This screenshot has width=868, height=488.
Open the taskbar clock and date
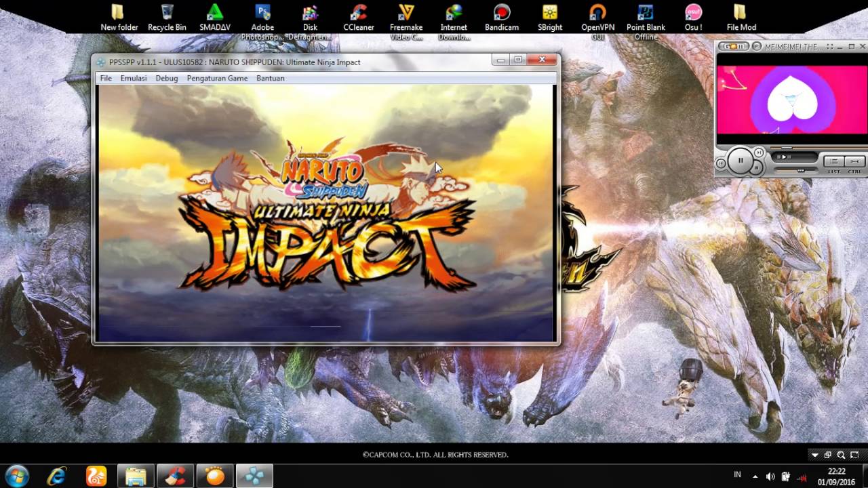pos(836,476)
